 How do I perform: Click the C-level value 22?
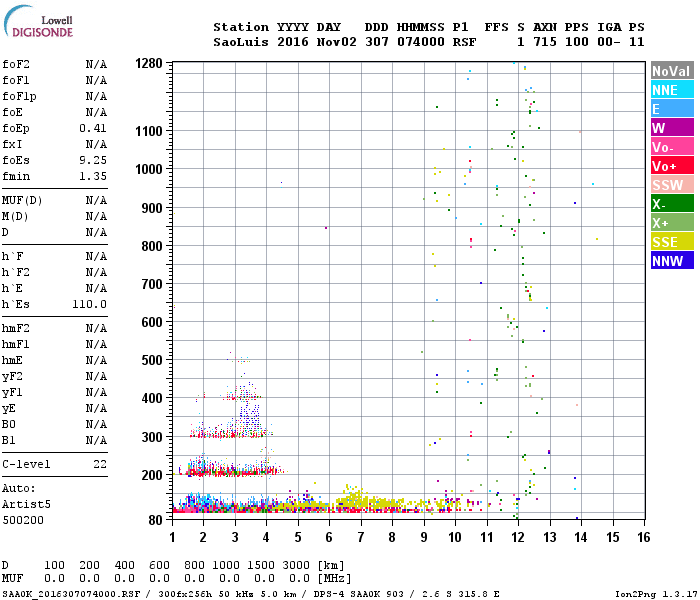(100, 464)
